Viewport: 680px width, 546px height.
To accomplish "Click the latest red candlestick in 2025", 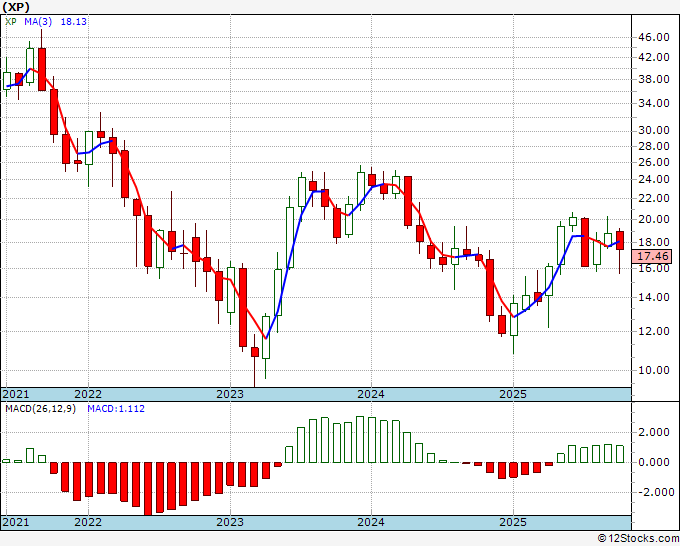I will click(620, 240).
